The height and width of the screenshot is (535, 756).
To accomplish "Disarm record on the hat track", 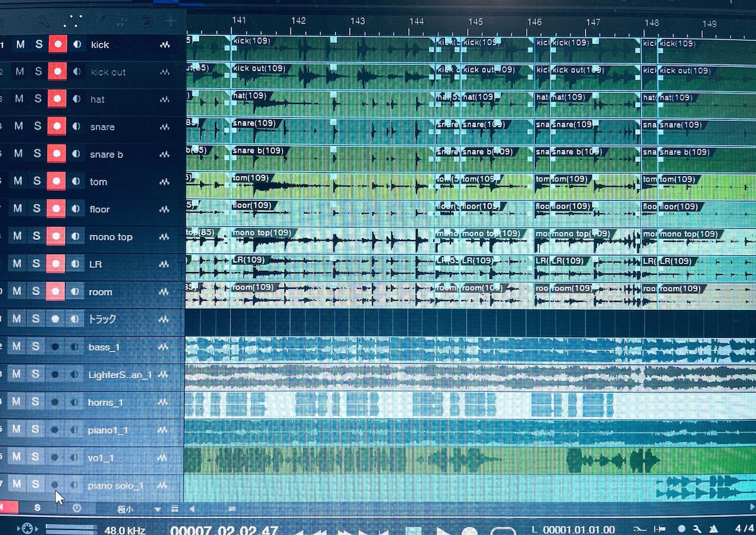I will pos(58,99).
